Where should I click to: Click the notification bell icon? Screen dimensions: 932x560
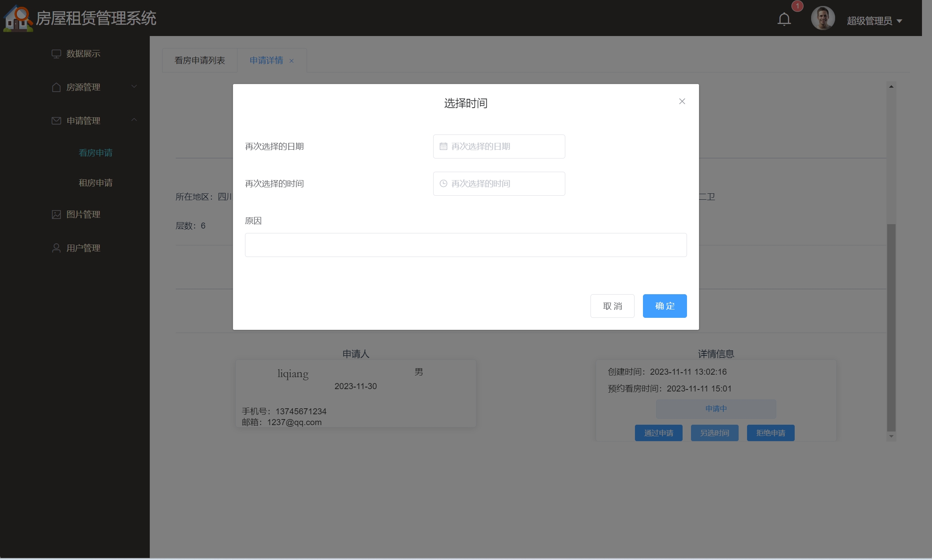(784, 19)
